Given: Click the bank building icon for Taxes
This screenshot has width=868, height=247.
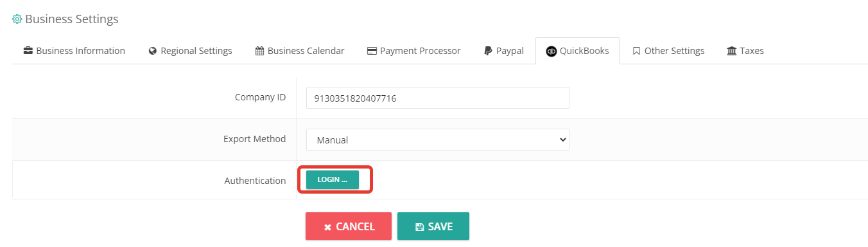Looking at the screenshot, I should coord(732,51).
